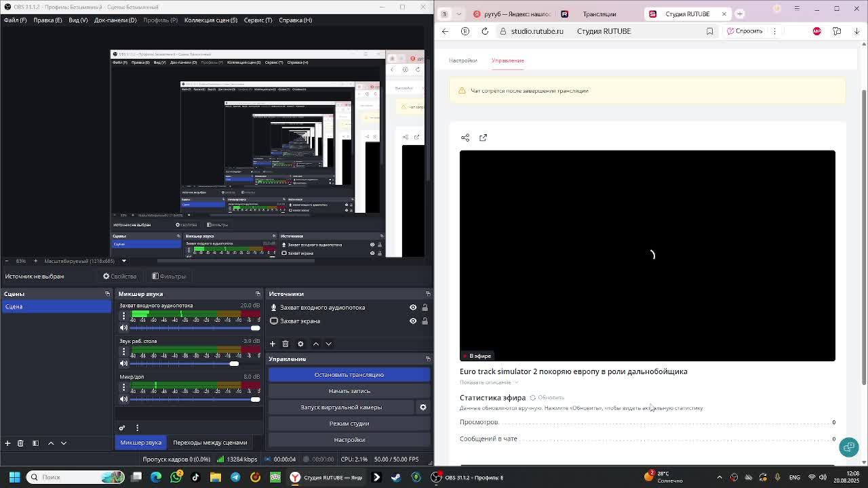Screen dimensions: 868x488
Task: Move scene down with the arrow icon
Action: (64, 443)
